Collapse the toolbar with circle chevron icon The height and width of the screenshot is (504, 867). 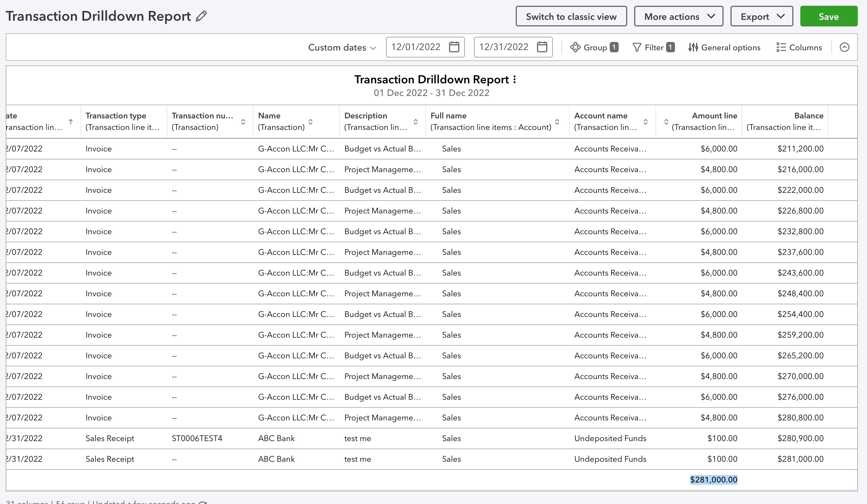[x=845, y=47]
